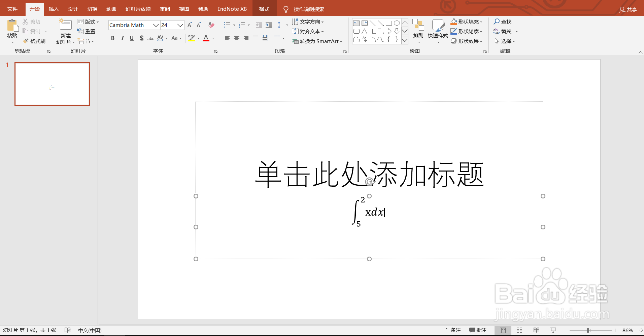Switch to reading view

click(536, 330)
